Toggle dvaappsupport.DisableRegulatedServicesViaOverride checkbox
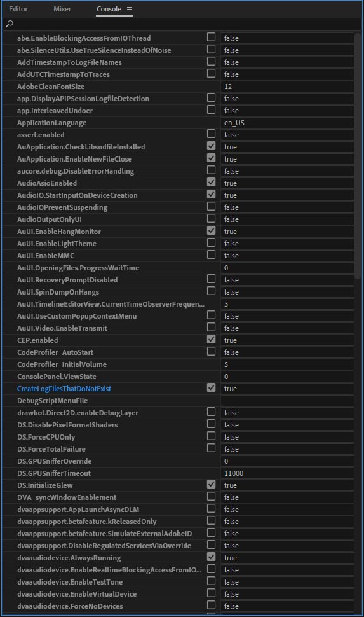The height and width of the screenshot is (617, 364). coord(211,544)
